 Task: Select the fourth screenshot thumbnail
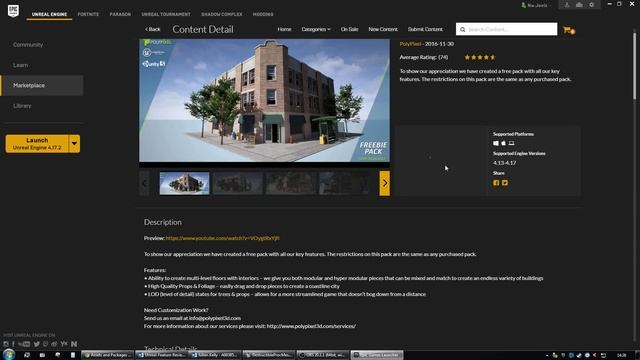pyautogui.click(x=344, y=183)
